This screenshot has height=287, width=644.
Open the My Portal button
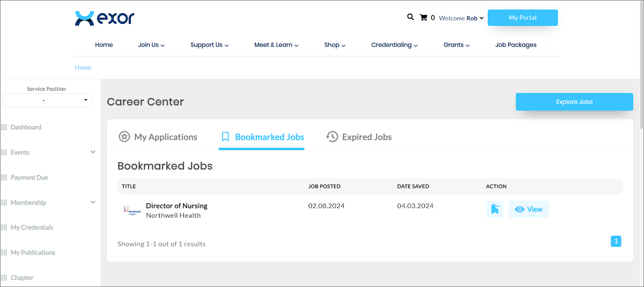coord(522,18)
